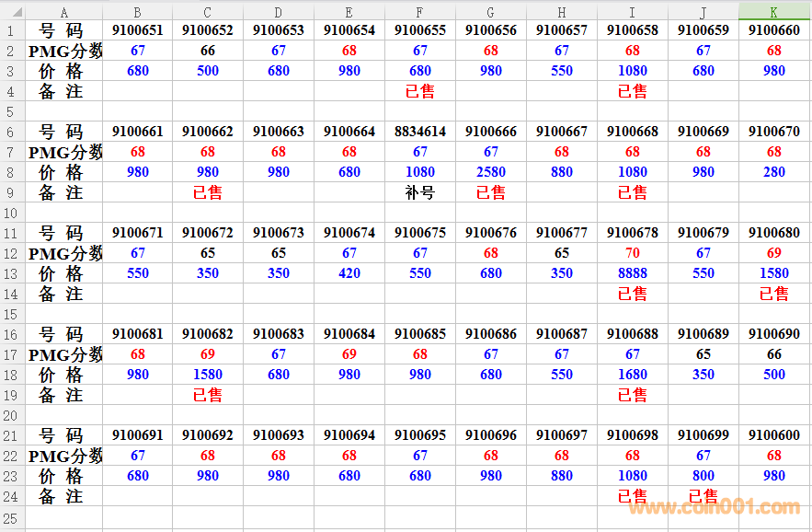This screenshot has width=812, height=532.
Task: Select the price cell showing 280
Action: coord(773,172)
